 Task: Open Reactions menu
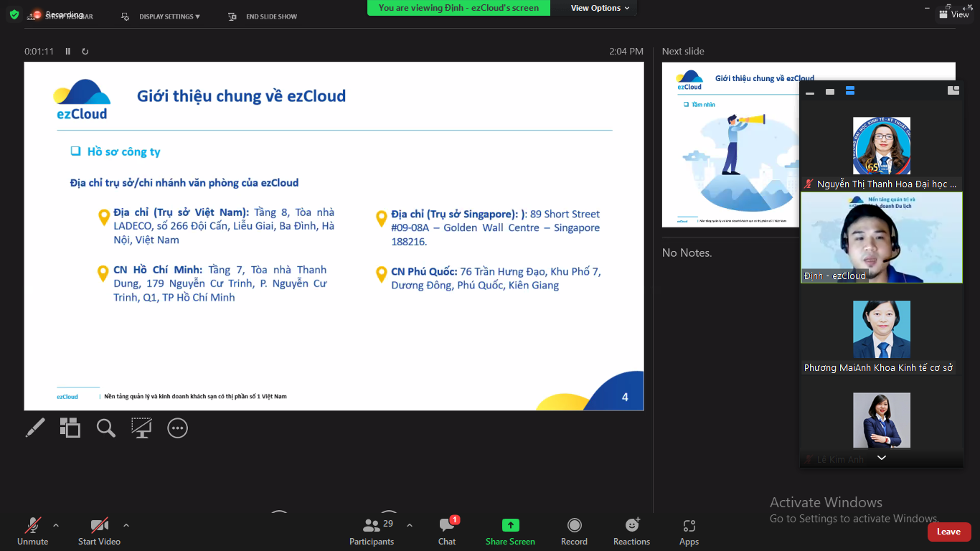[x=631, y=531]
